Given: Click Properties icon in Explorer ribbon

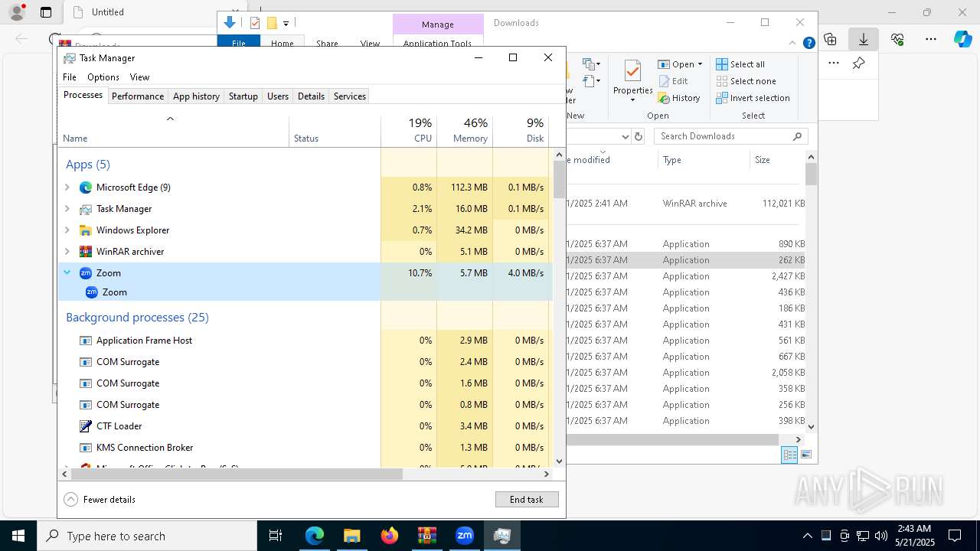Looking at the screenshot, I should click(632, 71).
